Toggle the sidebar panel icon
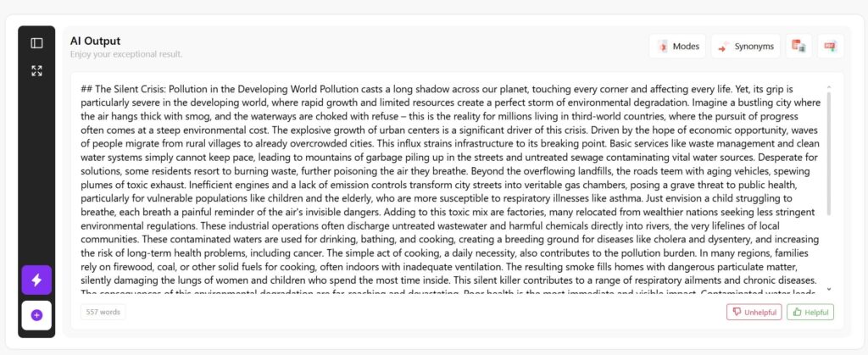 36,43
